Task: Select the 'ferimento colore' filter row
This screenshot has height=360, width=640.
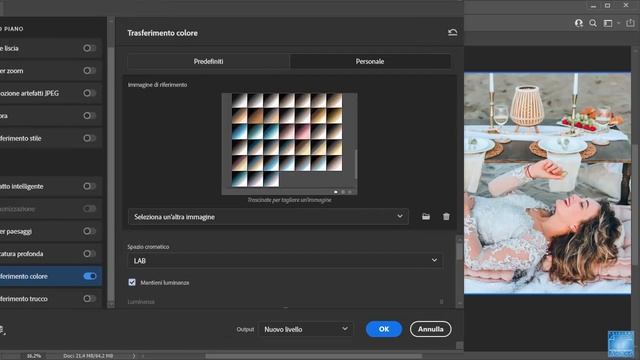Action: [x=50, y=276]
